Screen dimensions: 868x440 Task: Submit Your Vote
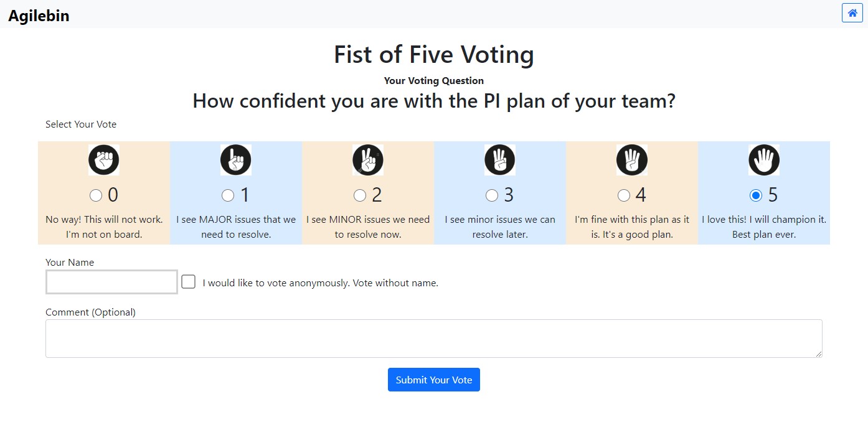(x=434, y=380)
